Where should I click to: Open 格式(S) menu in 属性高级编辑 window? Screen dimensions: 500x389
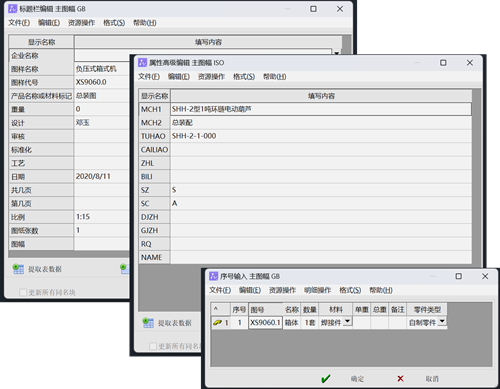click(244, 77)
